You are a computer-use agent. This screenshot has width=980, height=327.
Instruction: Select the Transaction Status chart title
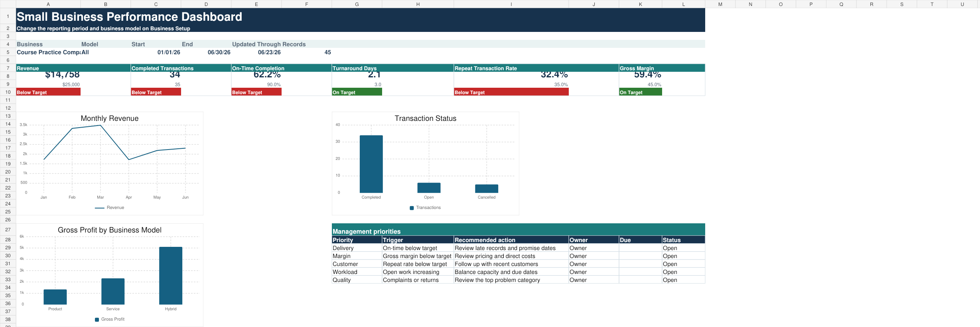[426, 118]
